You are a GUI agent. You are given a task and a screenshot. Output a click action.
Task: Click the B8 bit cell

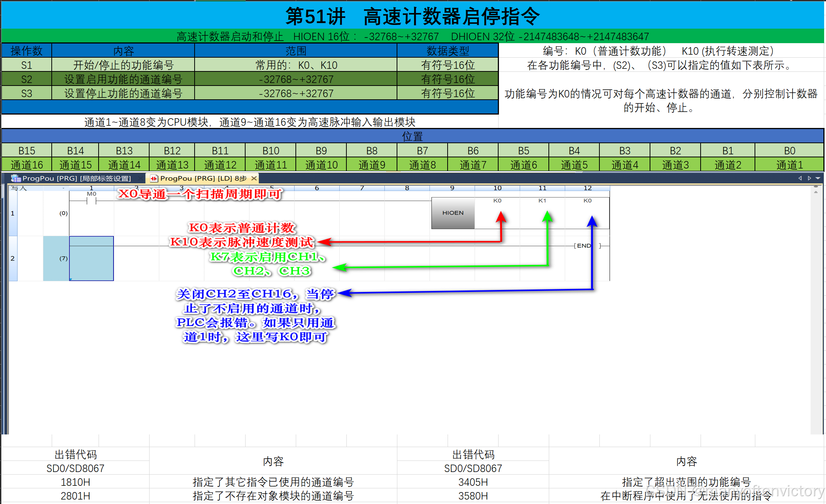[372, 151]
